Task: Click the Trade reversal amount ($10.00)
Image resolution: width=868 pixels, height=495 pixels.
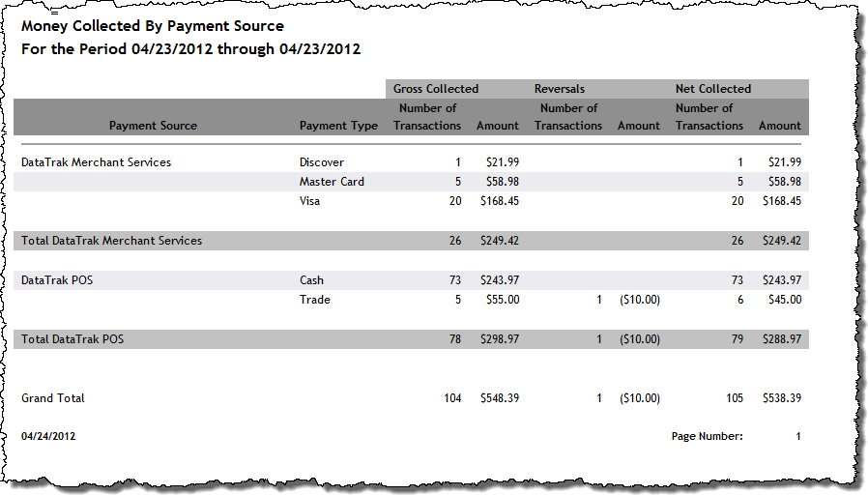Action: pyautogui.click(x=639, y=300)
